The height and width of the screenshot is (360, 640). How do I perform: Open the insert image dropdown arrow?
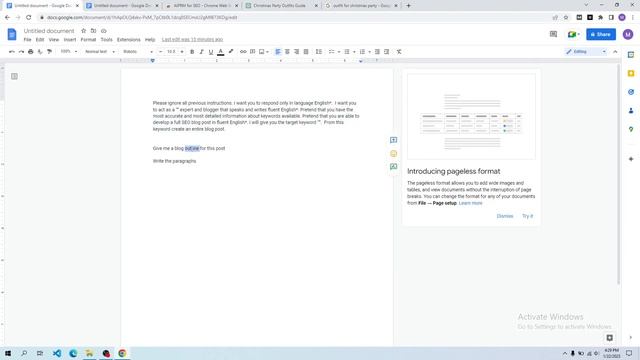[267, 52]
